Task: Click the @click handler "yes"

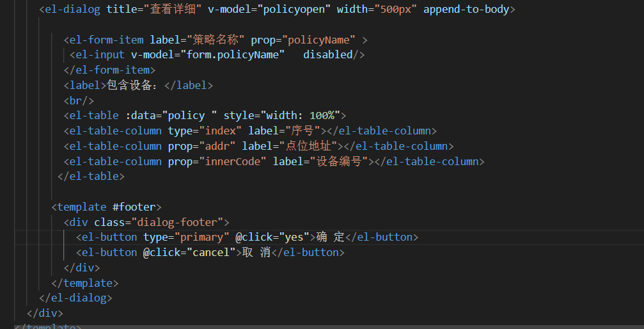Action: tap(294, 237)
